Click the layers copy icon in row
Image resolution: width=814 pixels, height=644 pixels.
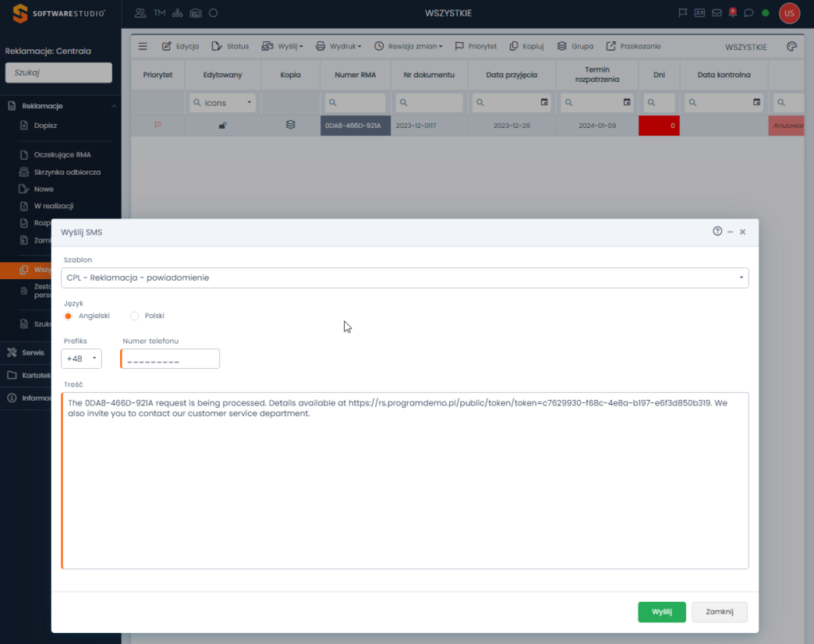(x=291, y=125)
